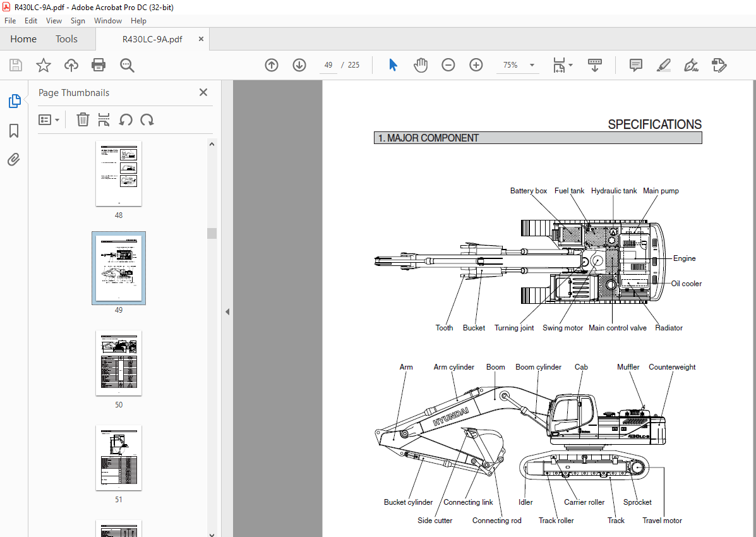Open the Fill & Sign pen tool

(x=692, y=65)
